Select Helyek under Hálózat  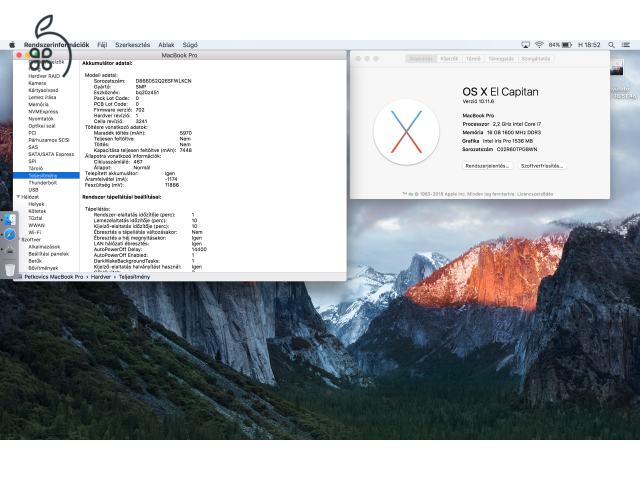tap(36, 204)
